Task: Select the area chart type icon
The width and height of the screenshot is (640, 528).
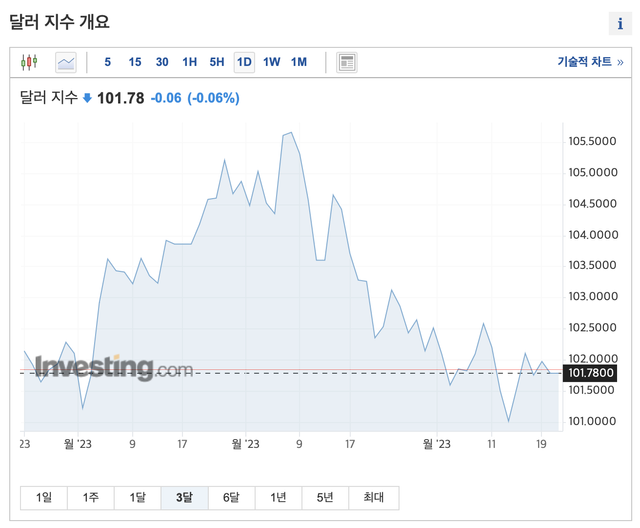Action: 66,62
